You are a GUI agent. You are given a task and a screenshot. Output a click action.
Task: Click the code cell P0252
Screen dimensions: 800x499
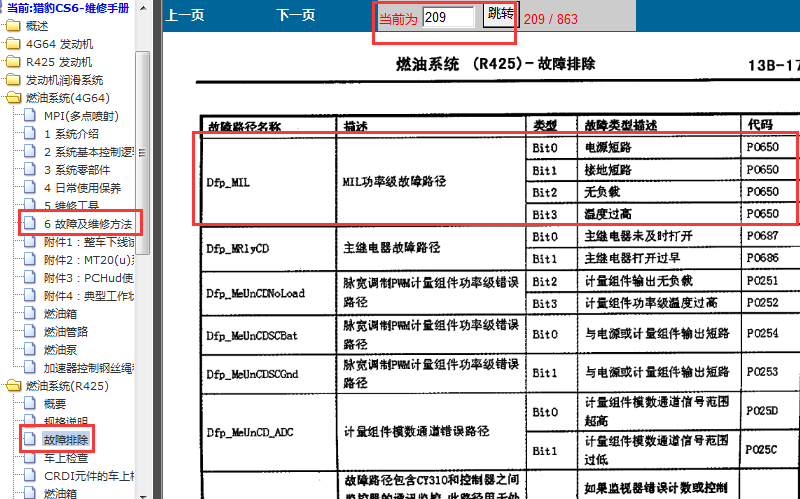point(769,303)
